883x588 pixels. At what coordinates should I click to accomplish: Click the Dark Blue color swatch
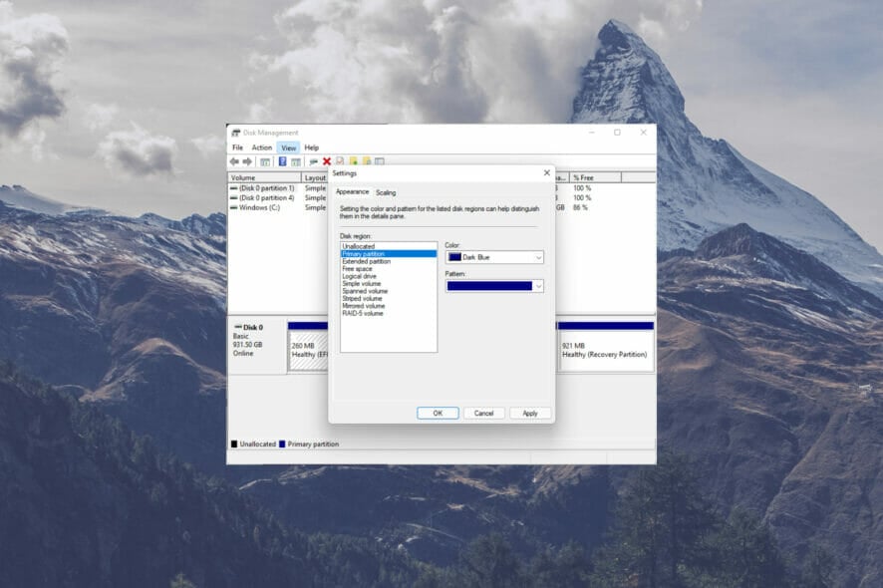tap(453, 257)
